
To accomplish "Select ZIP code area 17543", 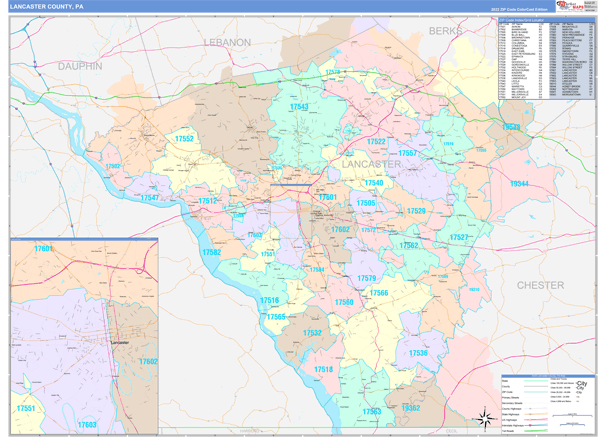I will 299,107.
